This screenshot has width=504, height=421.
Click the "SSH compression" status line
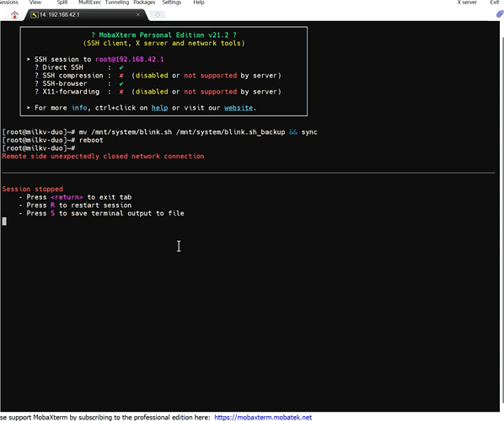pos(158,76)
